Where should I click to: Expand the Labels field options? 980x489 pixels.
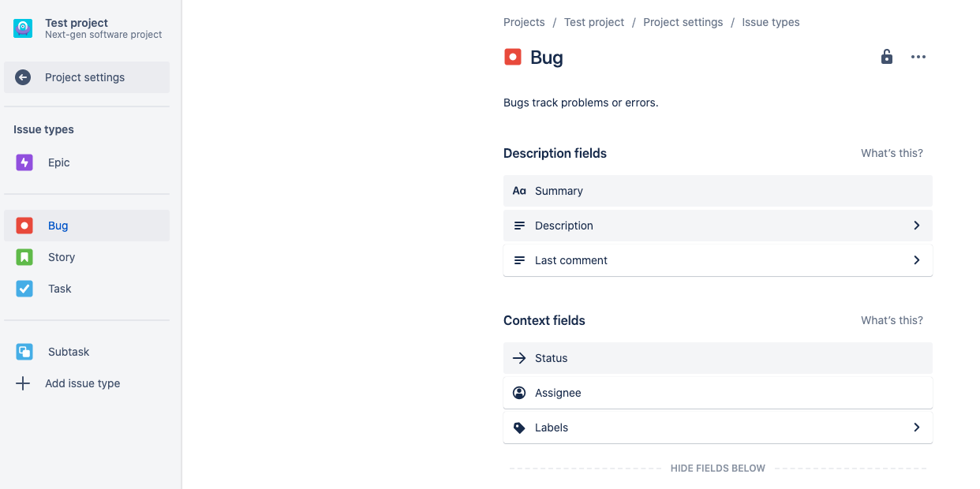coord(917,427)
